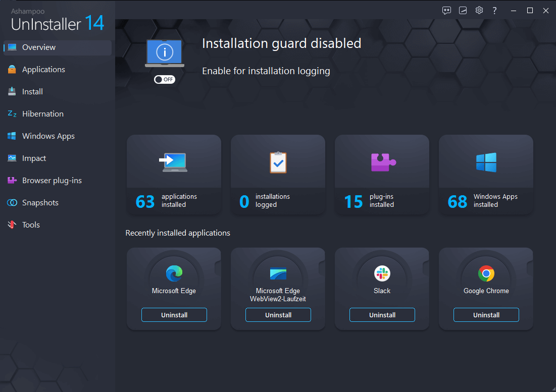The width and height of the screenshot is (556, 392).
Task: Click the feedback speech-bubble icon
Action: [x=446, y=10]
